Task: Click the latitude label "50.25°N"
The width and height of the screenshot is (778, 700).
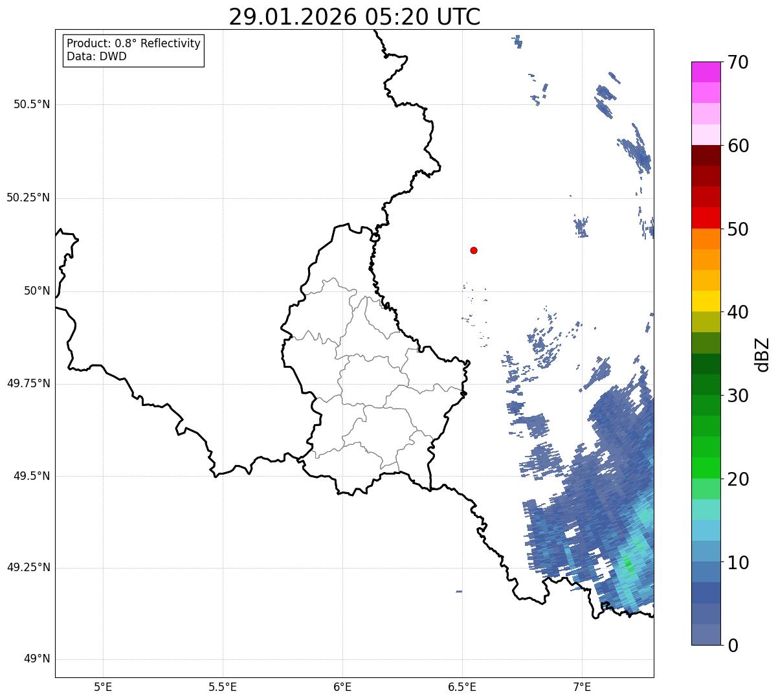Action: tap(28, 198)
